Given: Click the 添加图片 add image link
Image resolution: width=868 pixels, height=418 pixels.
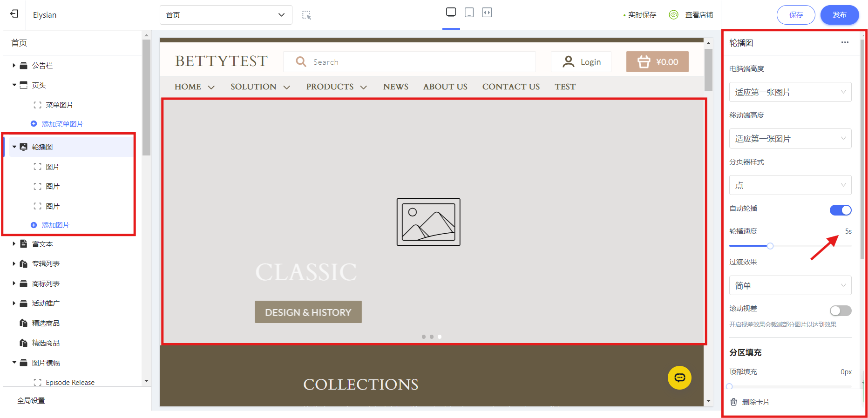Looking at the screenshot, I should [55, 225].
